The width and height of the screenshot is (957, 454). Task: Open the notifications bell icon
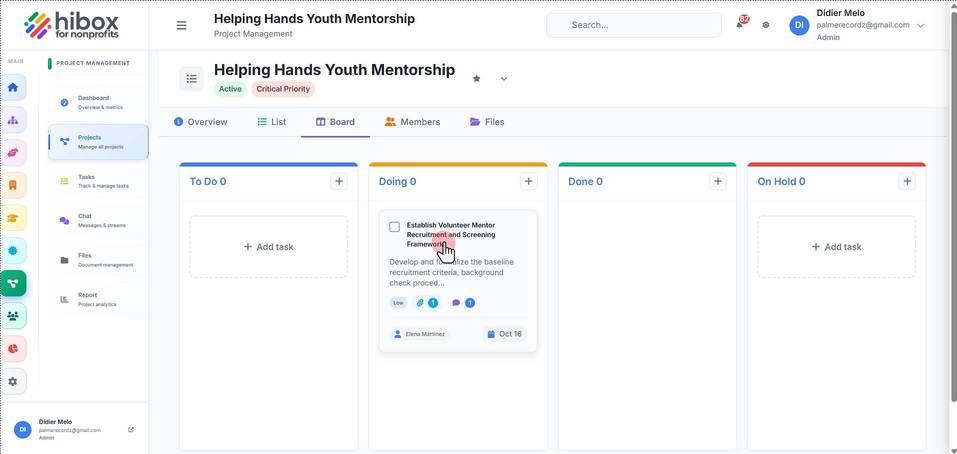click(740, 25)
